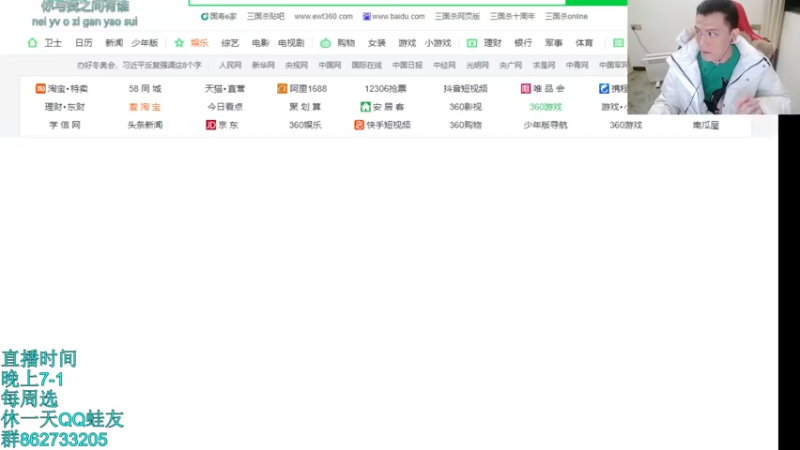Screen dimensions: 800x450
Task: Open the 三国杀十周年 link
Action: pos(512,16)
